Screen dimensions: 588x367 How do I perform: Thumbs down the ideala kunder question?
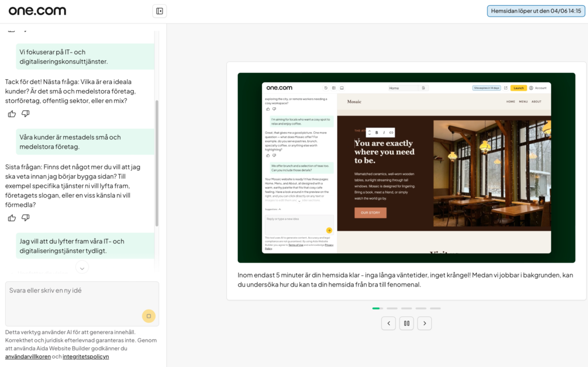pyautogui.click(x=25, y=114)
